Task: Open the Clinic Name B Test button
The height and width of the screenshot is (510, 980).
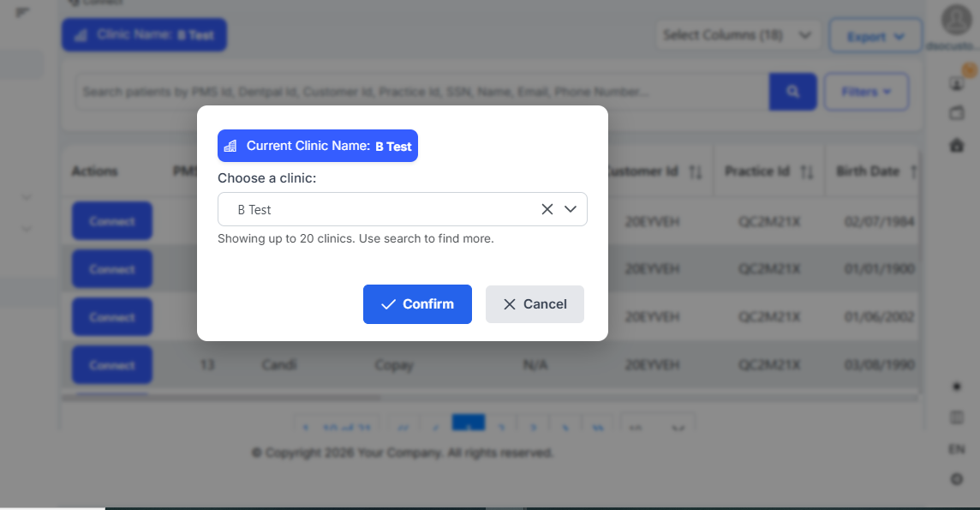Action: point(144,35)
